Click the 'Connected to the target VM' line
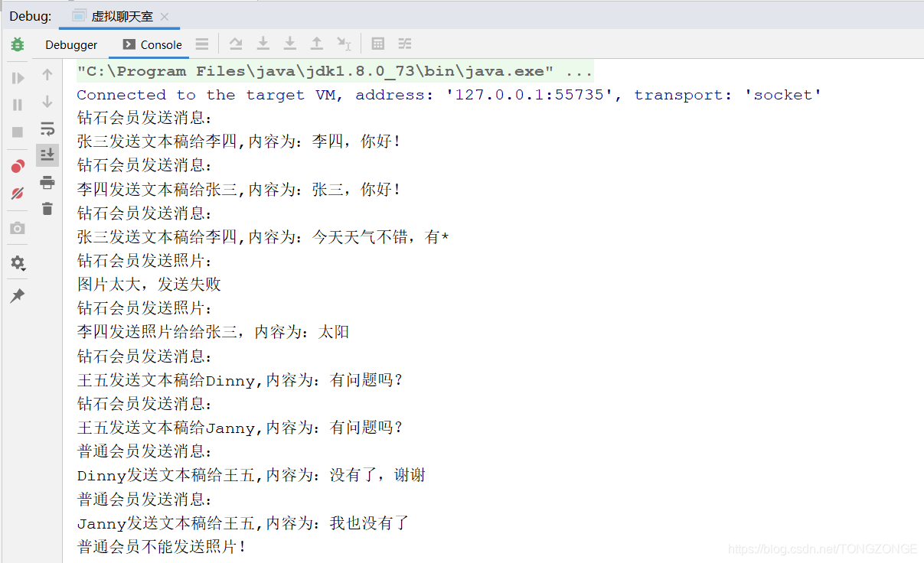Screen dimensions: 924x563 point(449,95)
